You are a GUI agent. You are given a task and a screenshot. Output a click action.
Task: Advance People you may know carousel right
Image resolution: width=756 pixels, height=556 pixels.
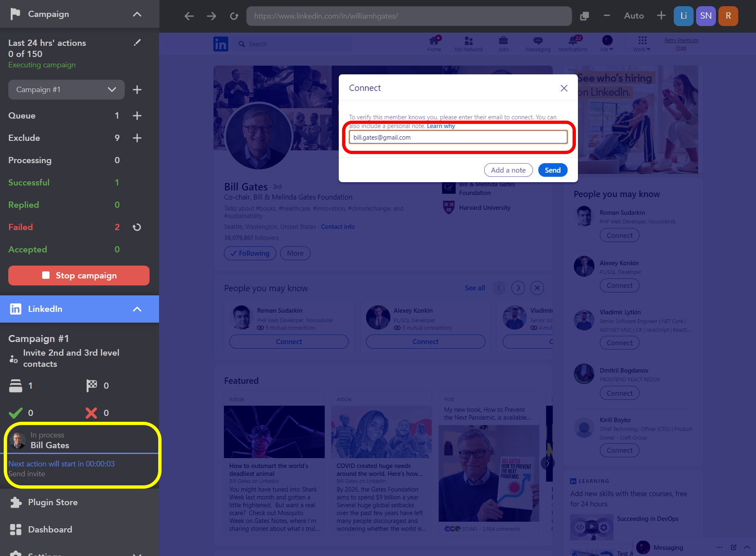coord(518,288)
